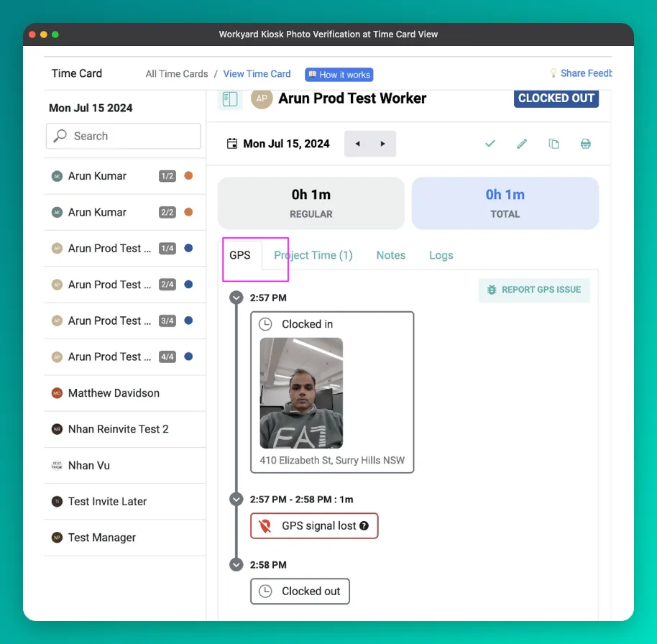
Task: Click blue status dot for Arun Prod Test 1/4
Action: click(188, 248)
